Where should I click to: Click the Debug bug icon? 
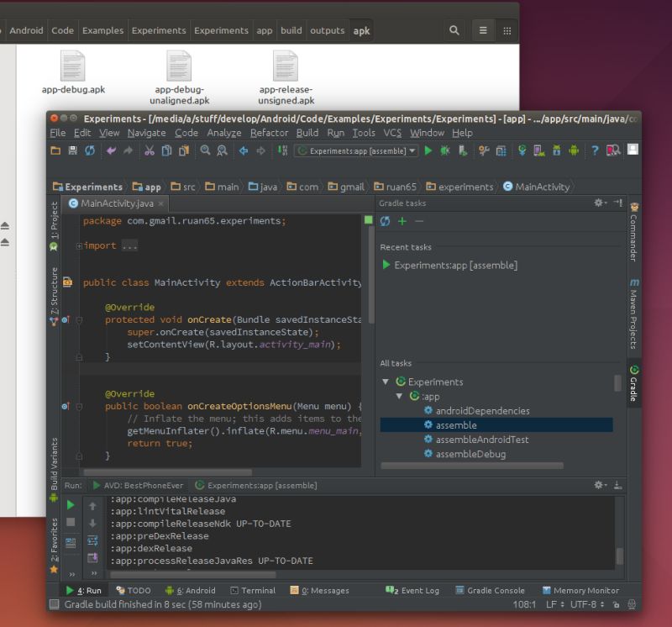pyautogui.click(x=445, y=150)
